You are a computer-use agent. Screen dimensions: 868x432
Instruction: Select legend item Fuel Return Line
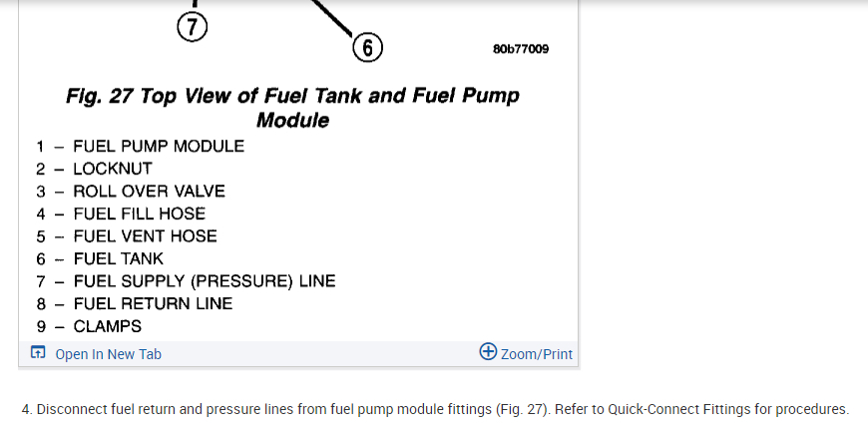tap(153, 303)
